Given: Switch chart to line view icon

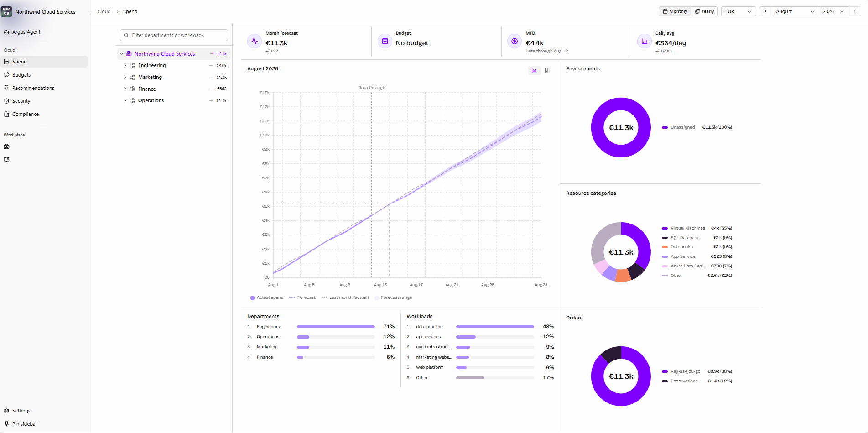Looking at the screenshot, I should (534, 71).
